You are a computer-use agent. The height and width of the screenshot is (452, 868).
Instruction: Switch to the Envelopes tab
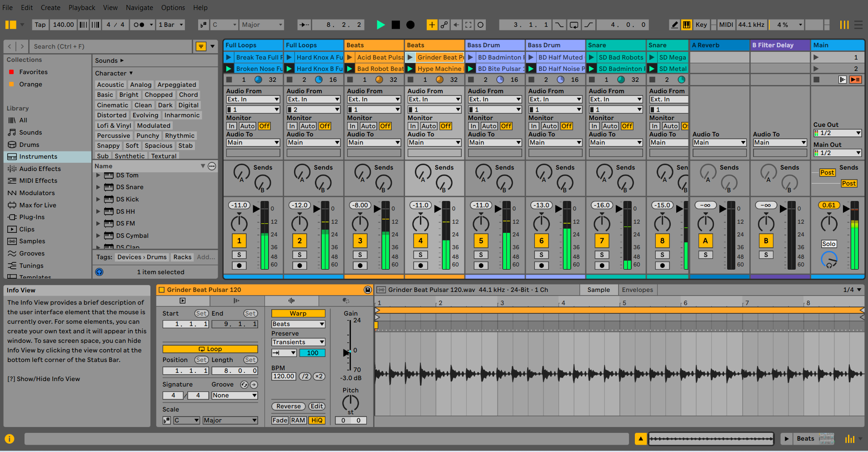[x=638, y=290]
